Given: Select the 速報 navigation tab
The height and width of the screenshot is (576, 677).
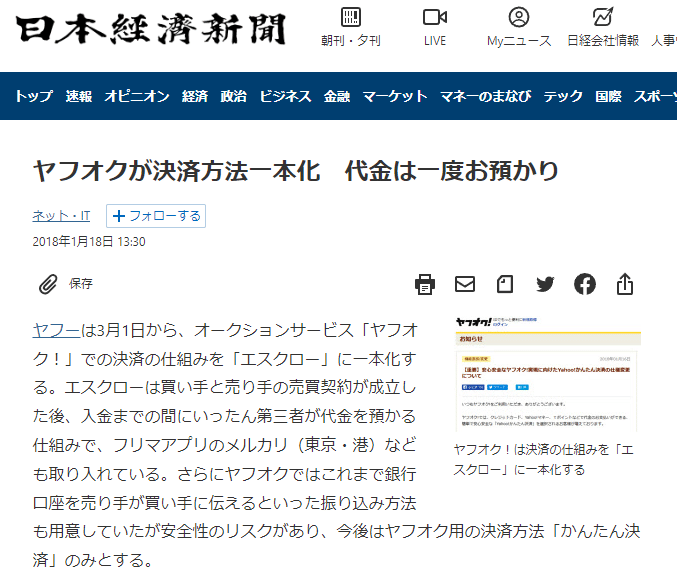Looking at the screenshot, I should [79, 96].
